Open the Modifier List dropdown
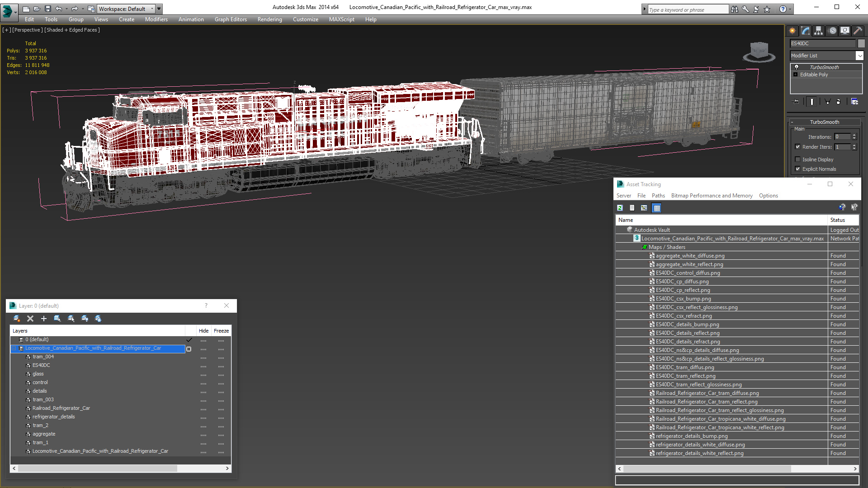This screenshot has width=868, height=488. pos(859,56)
